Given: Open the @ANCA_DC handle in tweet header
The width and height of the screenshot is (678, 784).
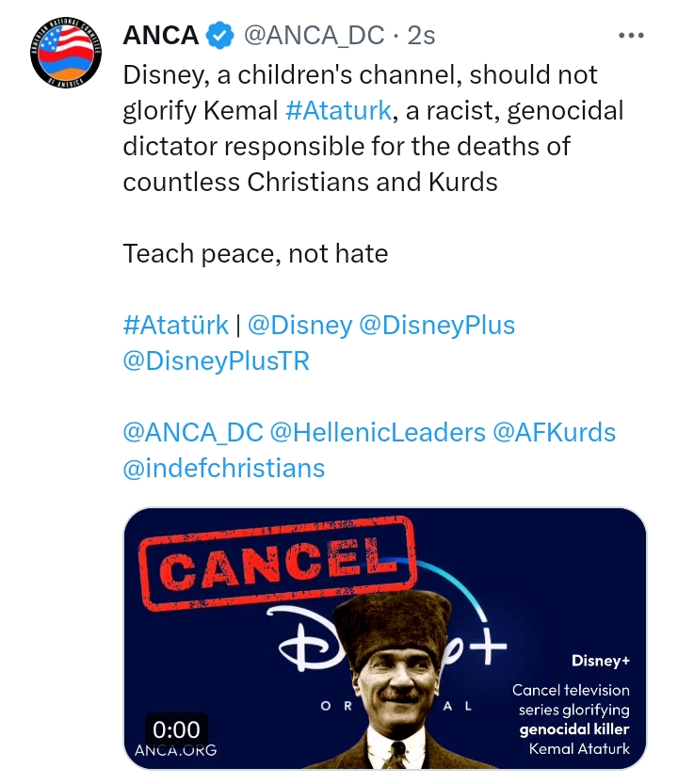Looking at the screenshot, I should pos(314,36).
